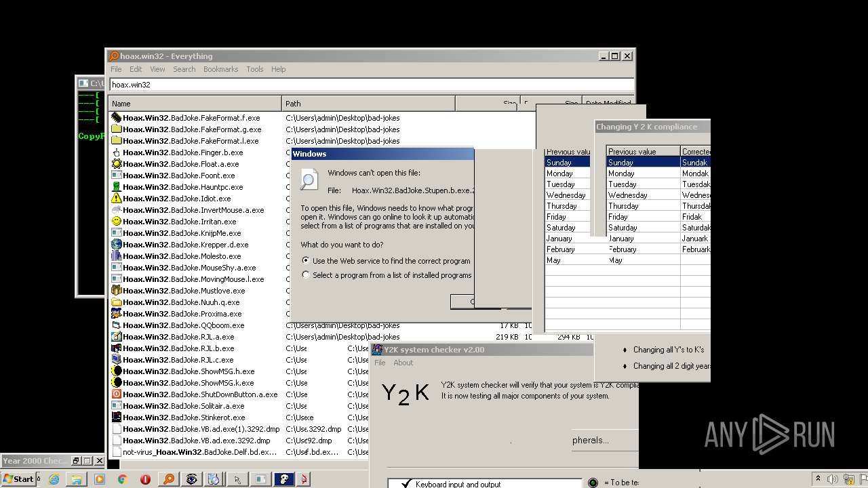Open the Bookmarks menu in Everything

pos(220,69)
